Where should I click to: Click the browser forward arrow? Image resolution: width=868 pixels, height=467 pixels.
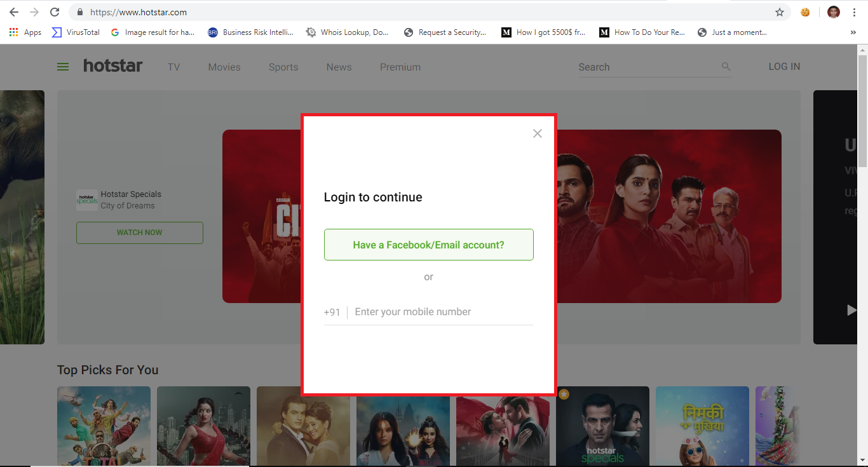click(34, 12)
